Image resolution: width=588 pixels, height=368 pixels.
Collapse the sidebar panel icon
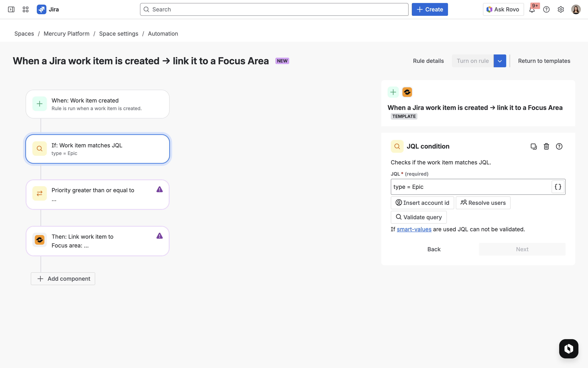click(x=11, y=9)
